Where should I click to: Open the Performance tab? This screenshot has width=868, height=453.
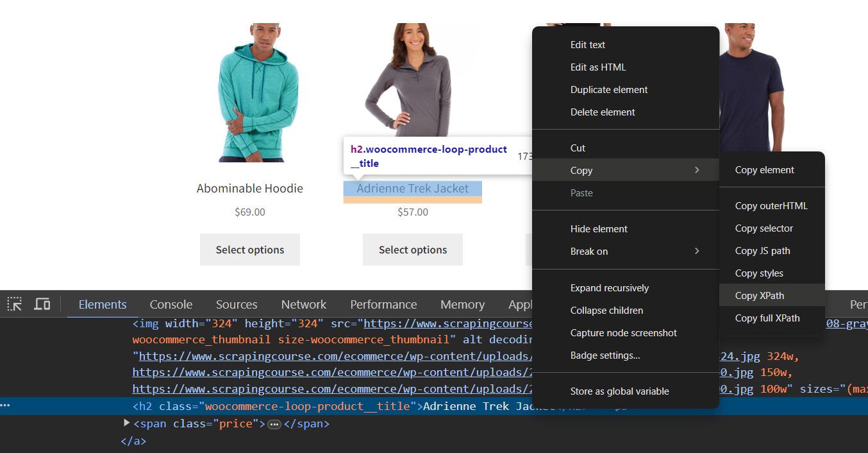(383, 305)
